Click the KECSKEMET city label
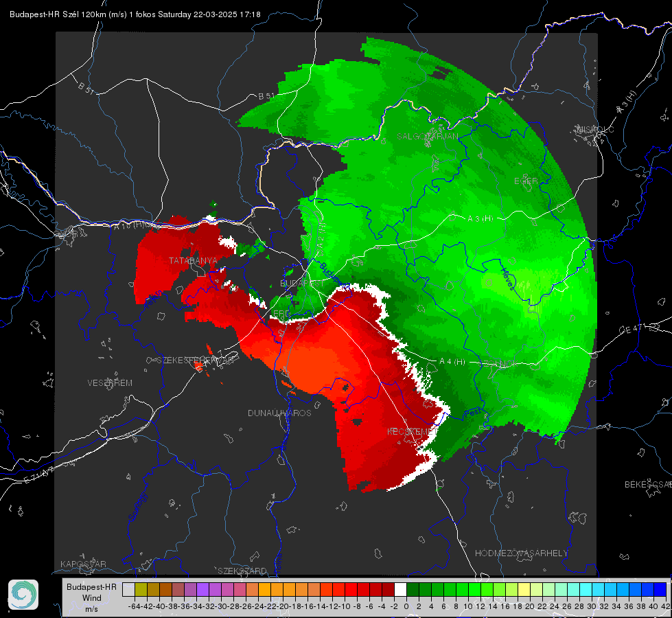This screenshot has height=618, width=672. coord(412,432)
